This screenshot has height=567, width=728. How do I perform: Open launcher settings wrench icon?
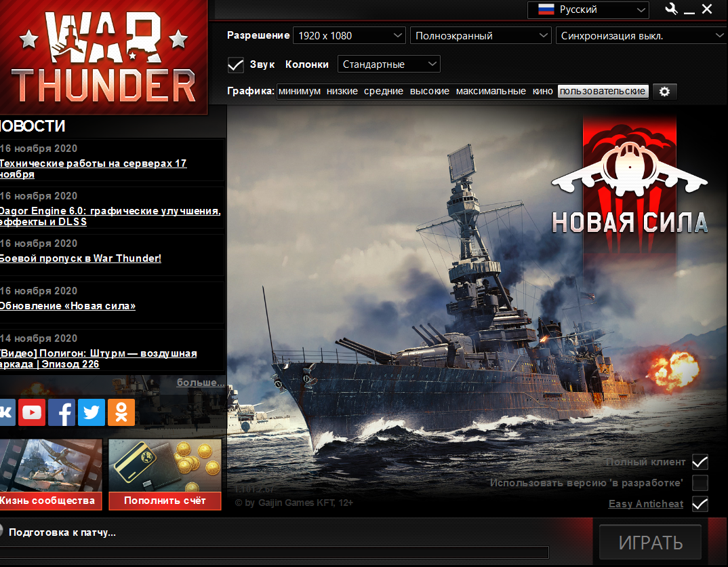coord(671,9)
